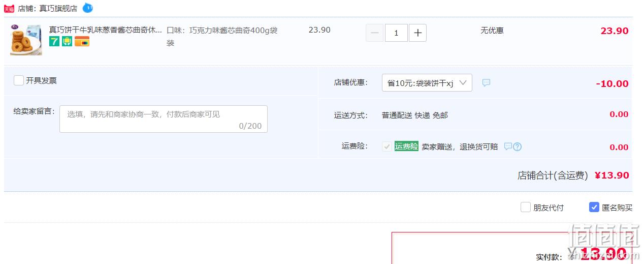This screenshot has width=644, height=264.
Task: Open the 真巧饼干 product title link
Action: (x=106, y=30)
